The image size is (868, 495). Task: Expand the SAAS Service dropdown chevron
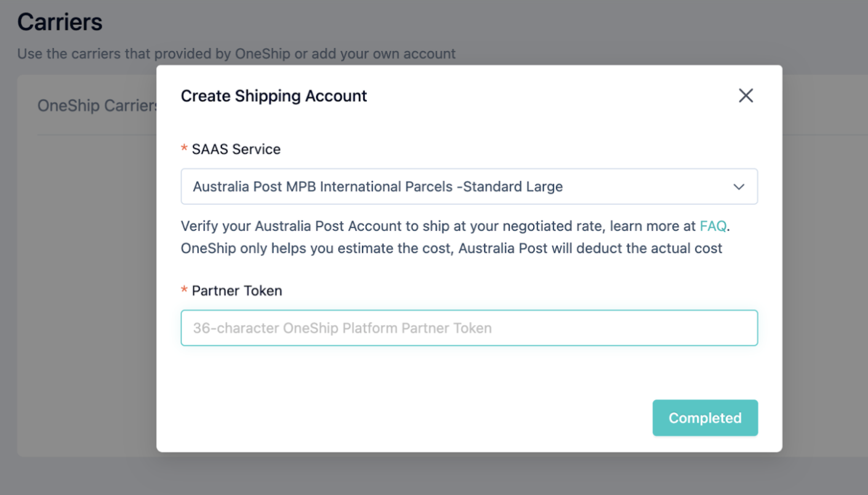tap(739, 187)
